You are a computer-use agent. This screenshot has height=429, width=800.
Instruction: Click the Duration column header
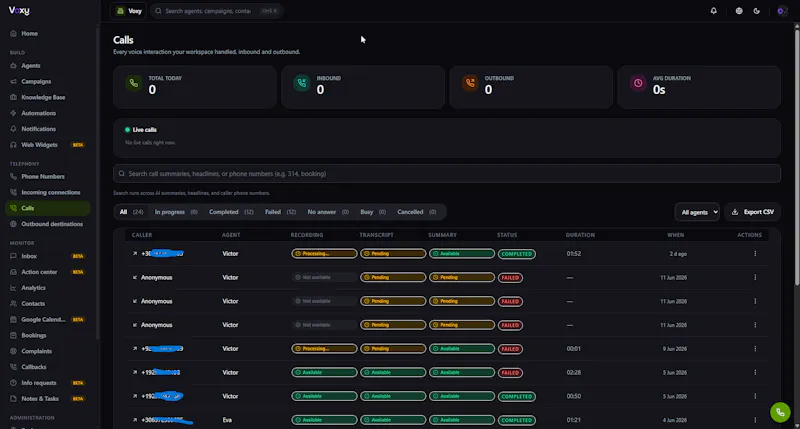pyautogui.click(x=580, y=235)
